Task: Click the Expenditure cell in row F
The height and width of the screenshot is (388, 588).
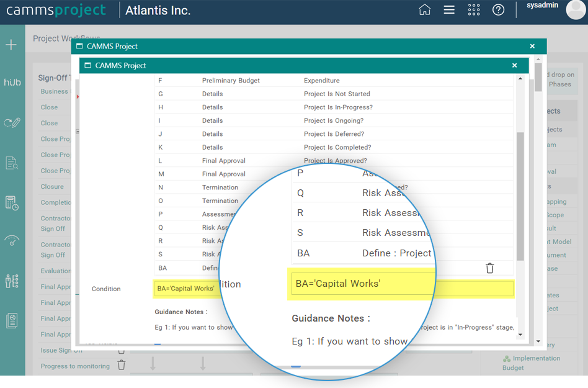Action: [321, 80]
